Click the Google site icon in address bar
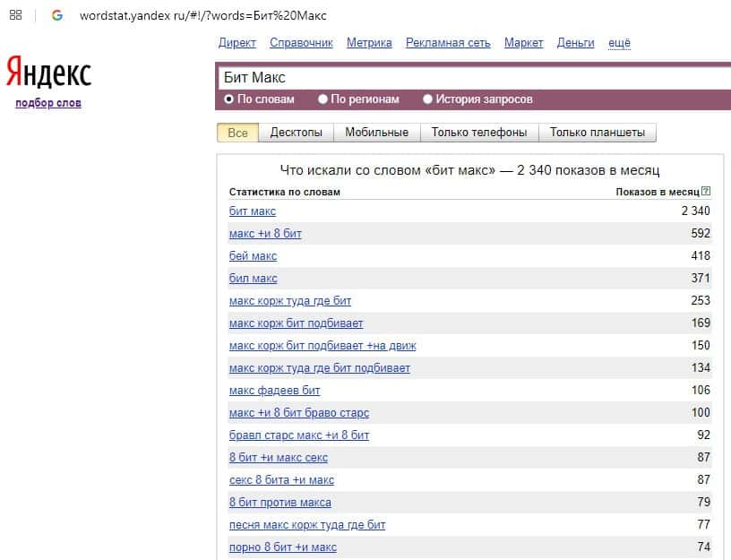This screenshot has width=731, height=560. point(57,15)
